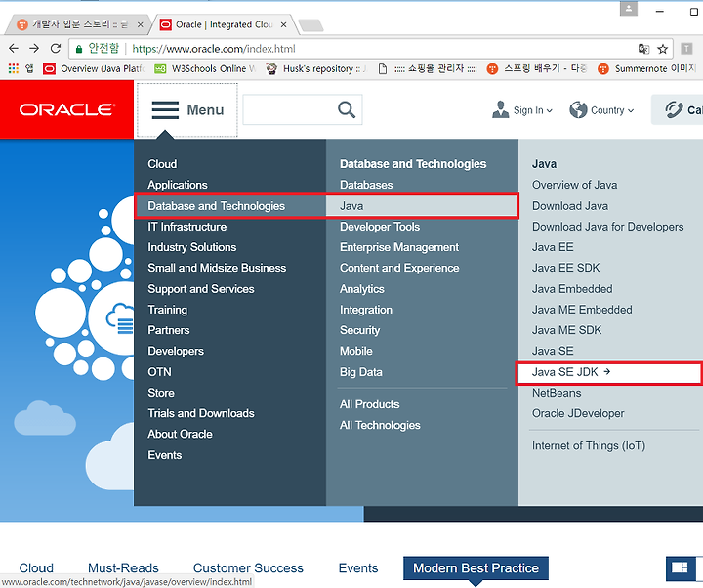Click the Oracle site search field
The width and height of the screenshot is (703, 588).
[x=302, y=109]
